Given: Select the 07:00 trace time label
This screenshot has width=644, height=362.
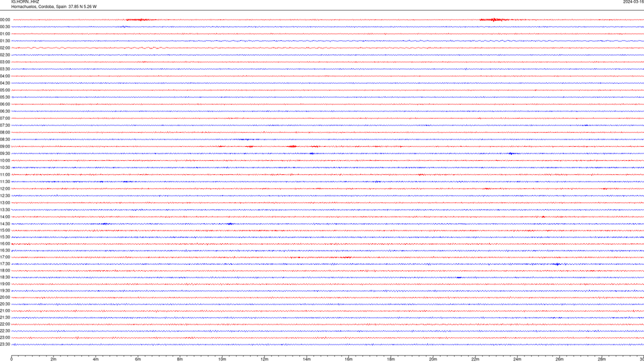Looking at the screenshot, I should tap(5, 118).
